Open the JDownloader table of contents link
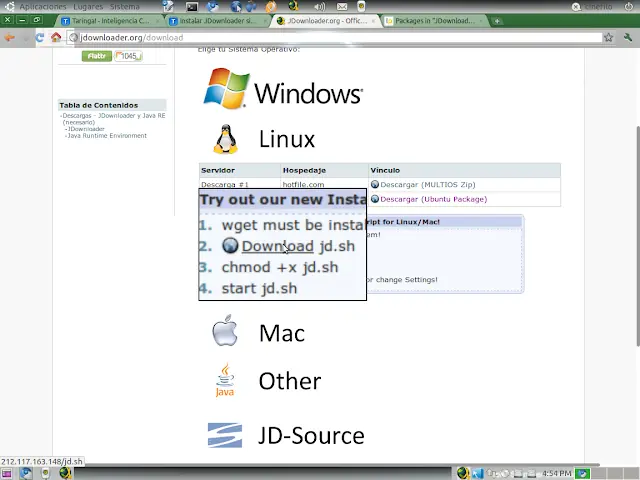640x480 pixels. coord(86,129)
